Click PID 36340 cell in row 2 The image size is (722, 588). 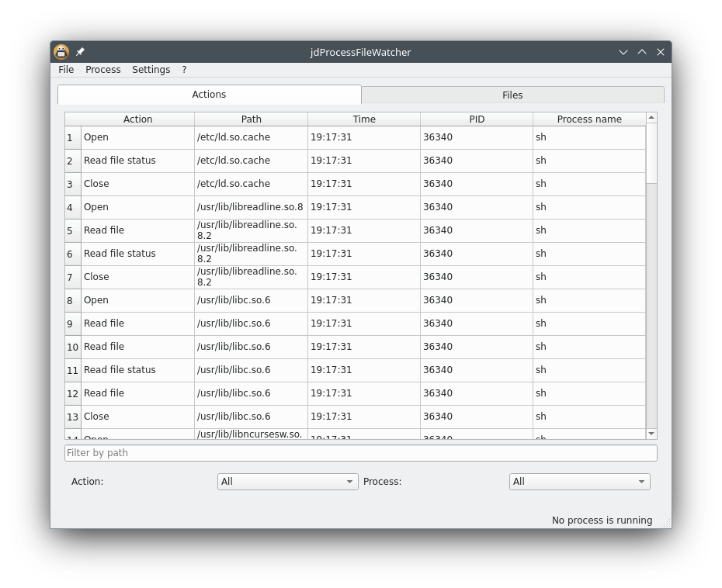tap(477, 161)
